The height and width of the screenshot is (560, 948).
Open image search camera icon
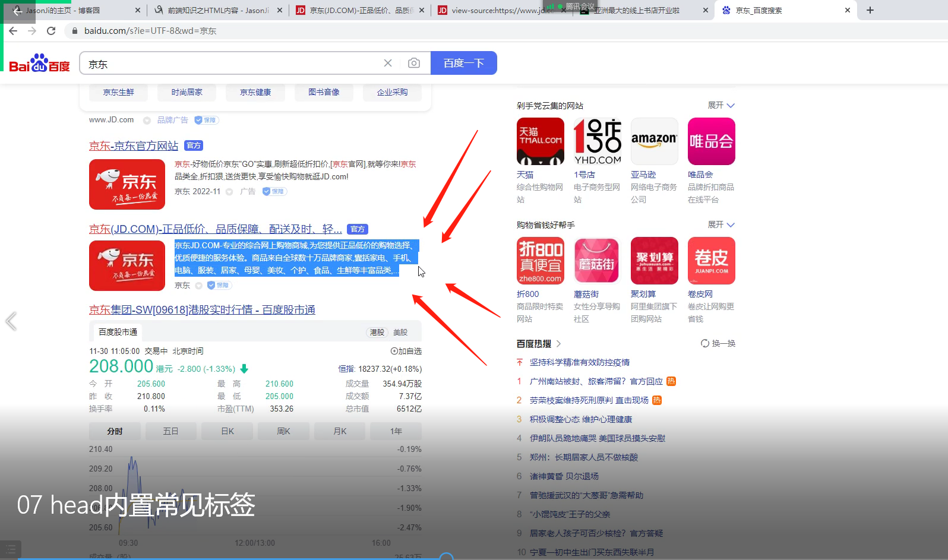[x=414, y=63]
